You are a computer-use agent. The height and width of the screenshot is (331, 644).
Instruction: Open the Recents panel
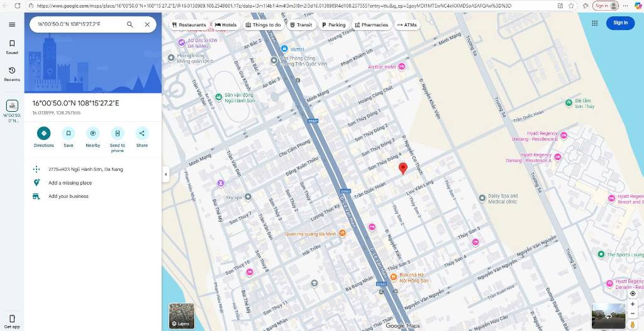tap(12, 73)
